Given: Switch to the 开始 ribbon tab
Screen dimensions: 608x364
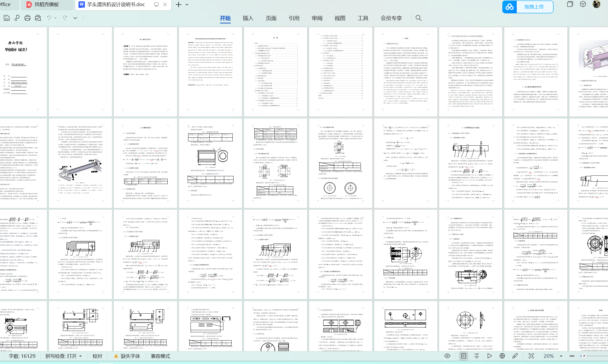Looking at the screenshot, I should (x=225, y=18).
